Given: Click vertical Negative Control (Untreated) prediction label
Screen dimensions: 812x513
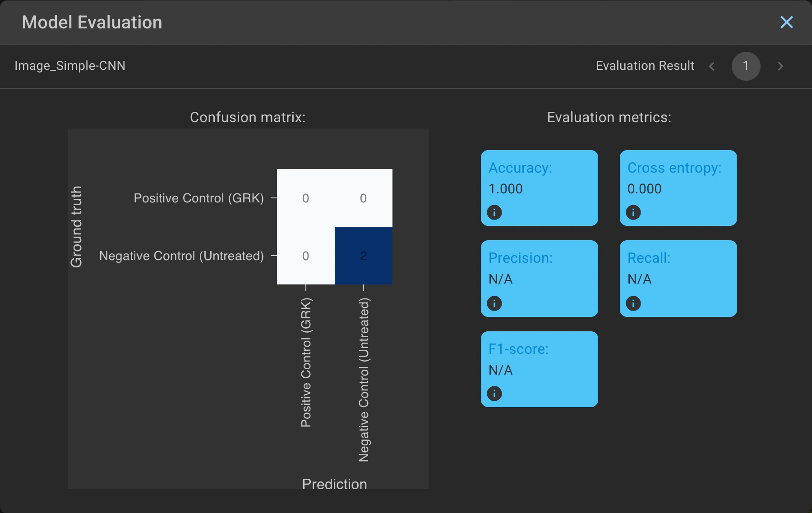Looking at the screenshot, I should (x=364, y=380).
